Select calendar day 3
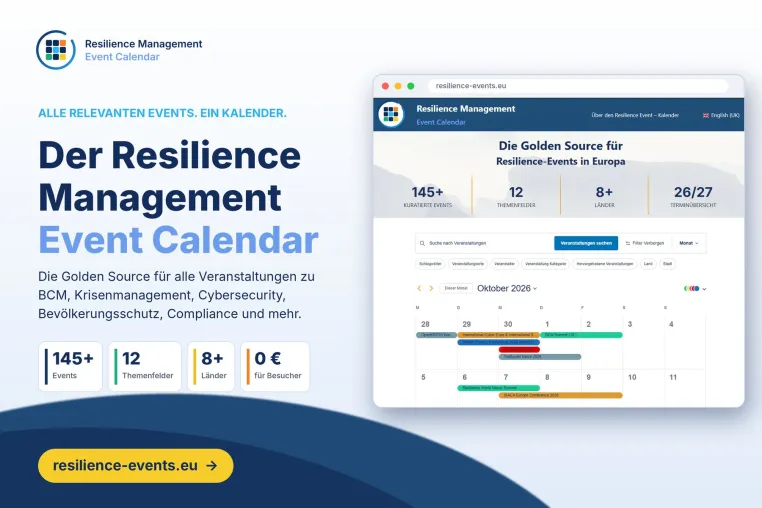This screenshot has height=508, width=762. [x=630, y=324]
